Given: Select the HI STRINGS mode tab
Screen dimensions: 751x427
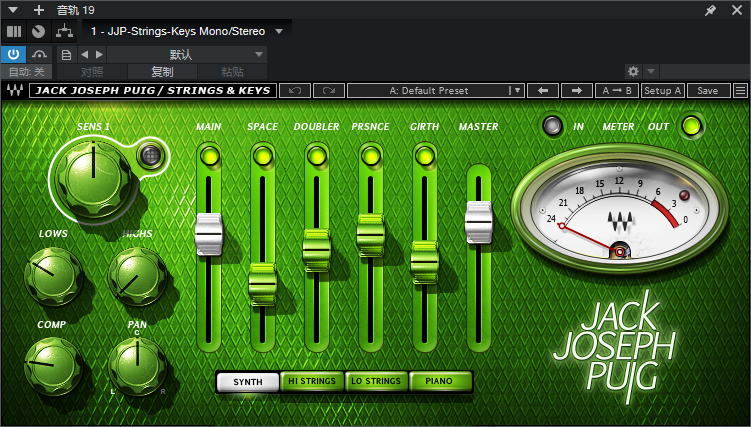Looking at the screenshot, I should [311, 381].
